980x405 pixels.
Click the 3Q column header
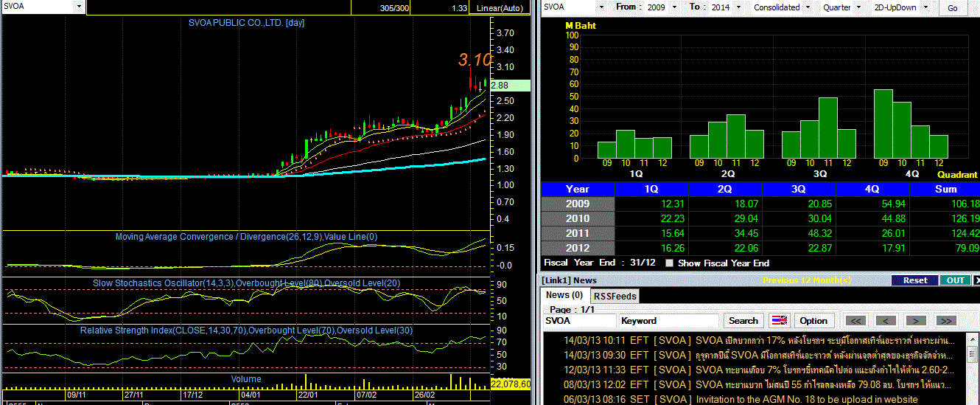tap(799, 189)
